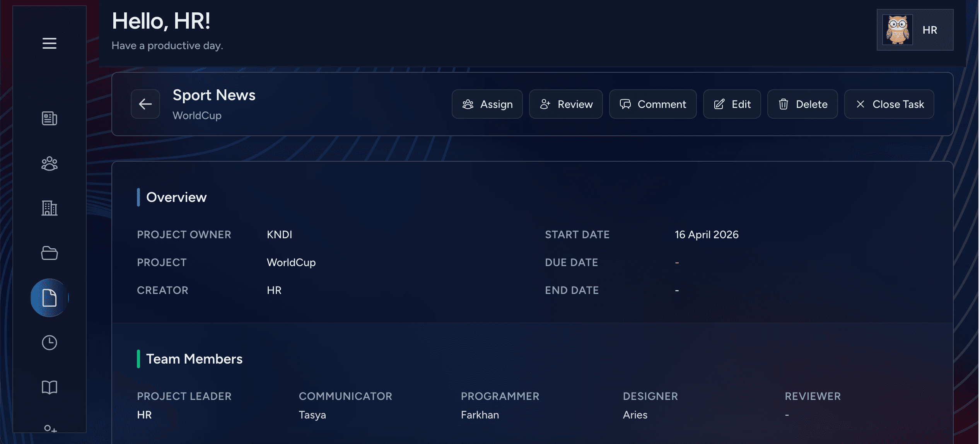Go back using the arrow button
980x444 pixels.
click(x=145, y=104)
